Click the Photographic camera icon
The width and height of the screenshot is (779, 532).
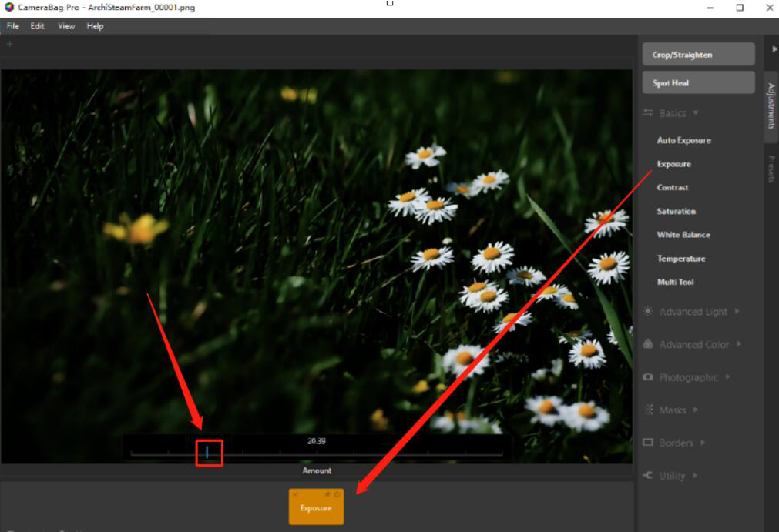[x=648, y=377]
